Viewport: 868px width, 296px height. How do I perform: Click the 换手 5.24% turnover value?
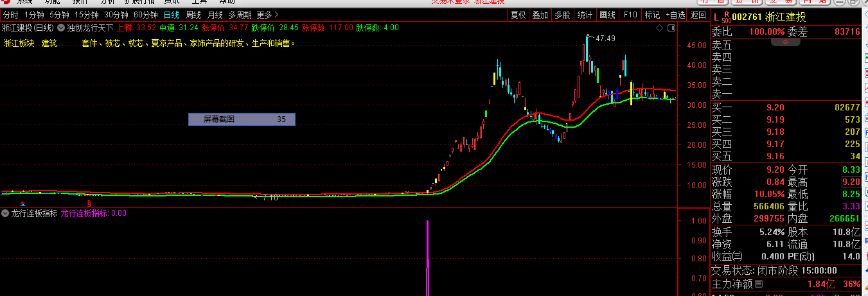click(773, 232)
